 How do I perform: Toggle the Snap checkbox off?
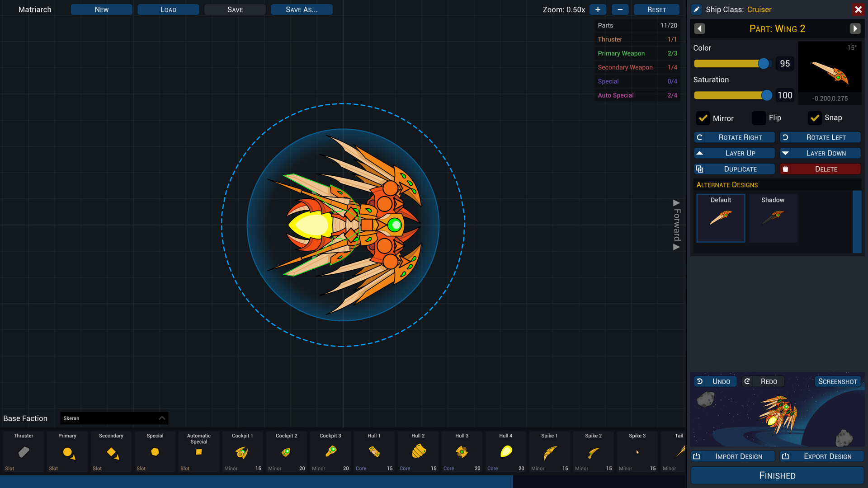pos(815,118)
